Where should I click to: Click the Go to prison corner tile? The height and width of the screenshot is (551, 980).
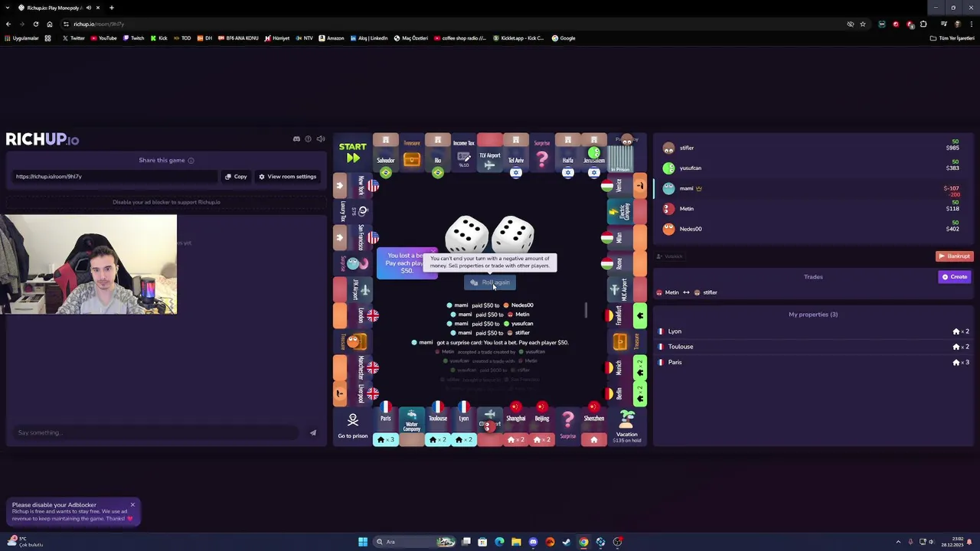[x=353, y=426]
